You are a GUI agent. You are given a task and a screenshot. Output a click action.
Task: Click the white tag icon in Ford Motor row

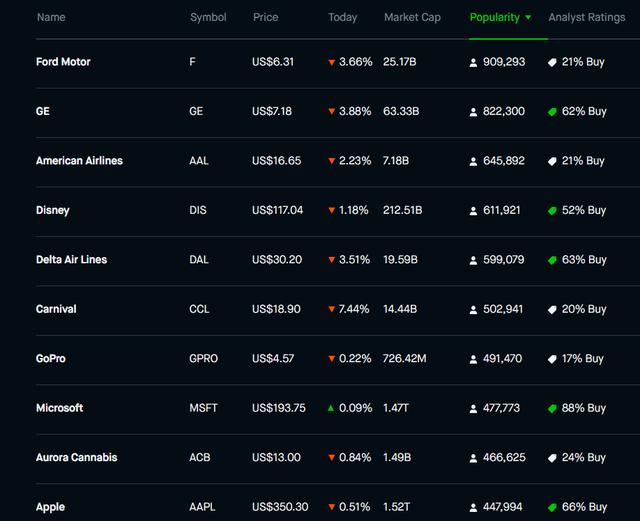click(552, 62)
